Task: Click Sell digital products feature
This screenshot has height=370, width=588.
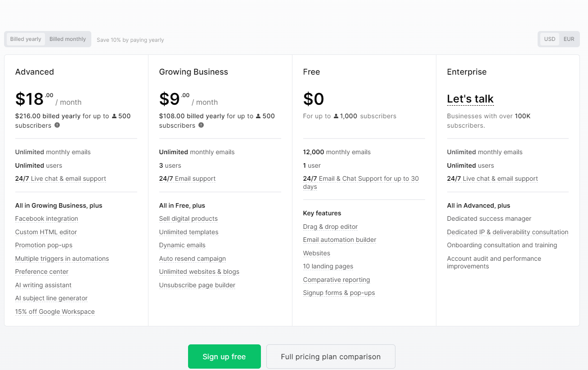Action: [189, 219]
